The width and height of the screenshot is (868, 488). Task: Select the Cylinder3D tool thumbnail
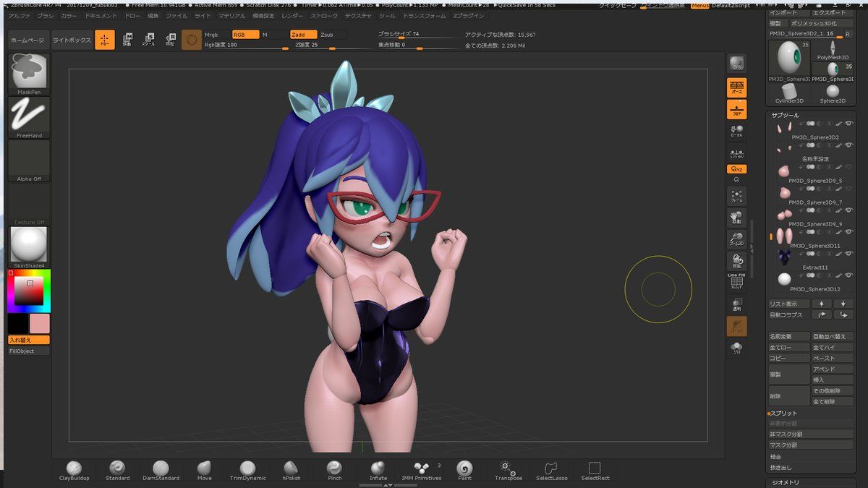[x=789, y=92]
